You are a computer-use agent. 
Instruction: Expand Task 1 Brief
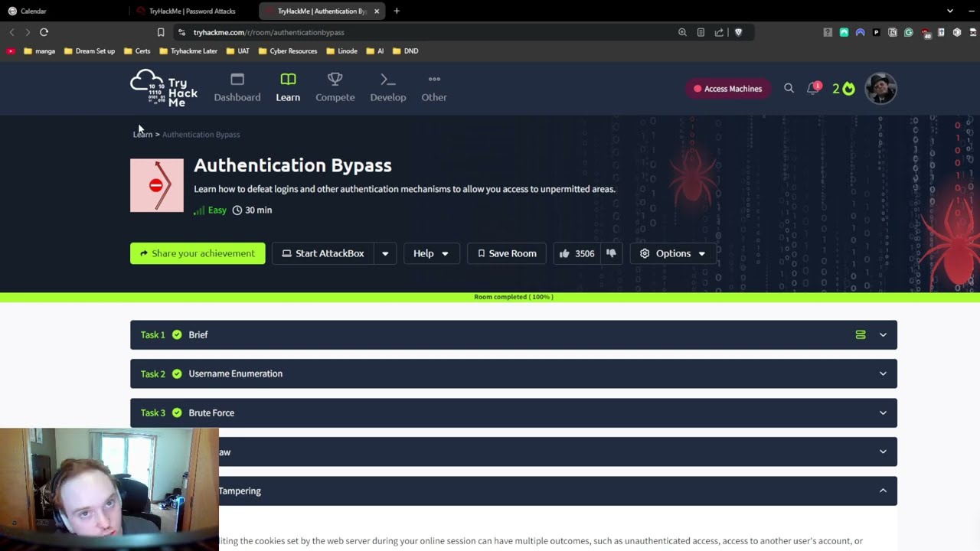coord(513,334)
